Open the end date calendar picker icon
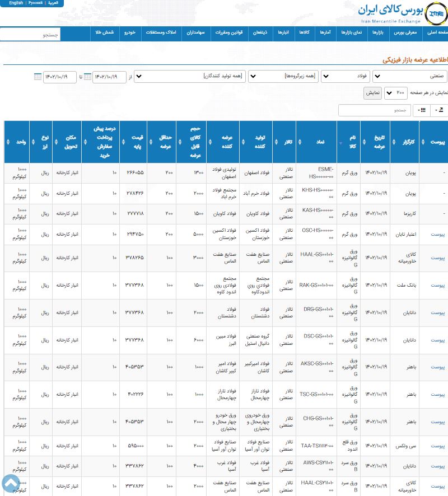448x496 pixels. coord(38,77)
